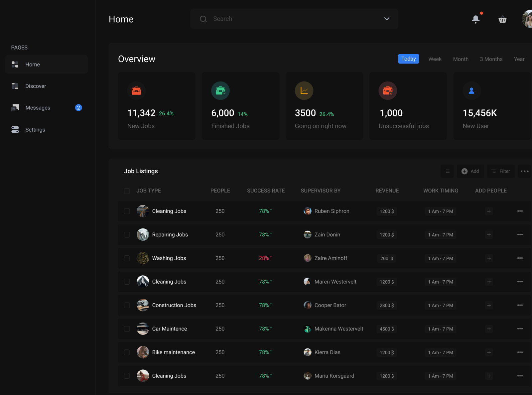The image size is (532, 395).
Task: Toggle the select-all checkbox in table header
Action: pos(127,191)
